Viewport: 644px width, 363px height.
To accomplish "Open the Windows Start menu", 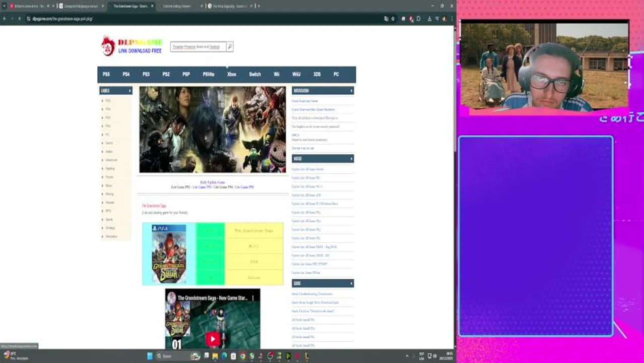I will point(150,356).
